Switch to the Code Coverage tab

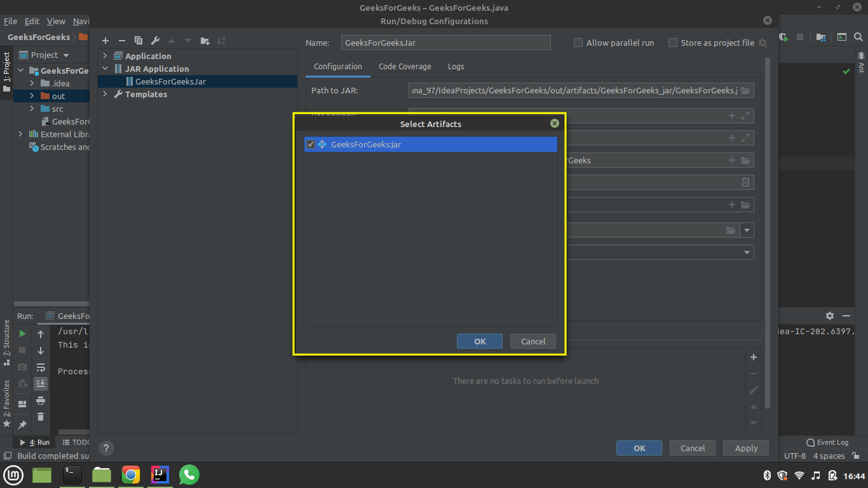405,67
